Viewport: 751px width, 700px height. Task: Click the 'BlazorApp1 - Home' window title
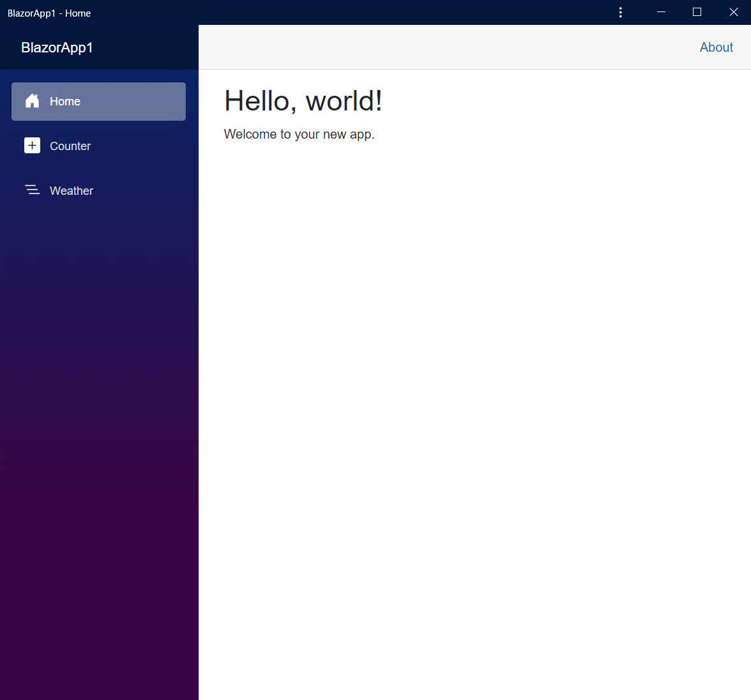(49, 13)
